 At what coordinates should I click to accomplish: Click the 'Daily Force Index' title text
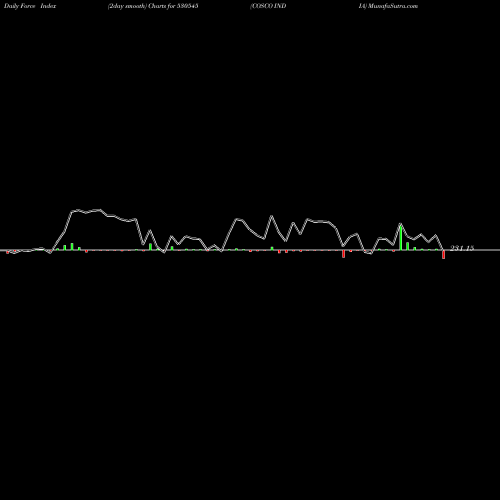(x=30, y=6)
